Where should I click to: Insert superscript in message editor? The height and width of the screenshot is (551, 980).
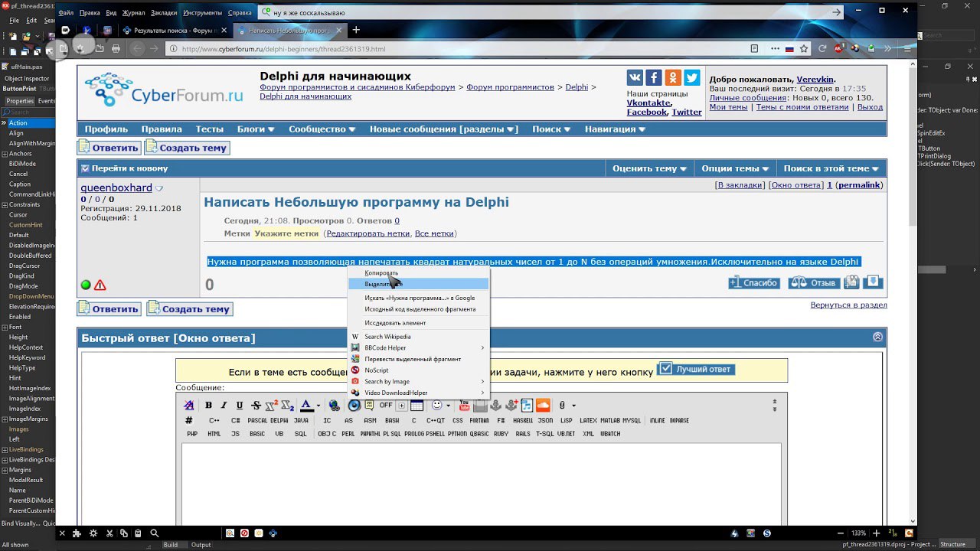[x=272, y=406]
